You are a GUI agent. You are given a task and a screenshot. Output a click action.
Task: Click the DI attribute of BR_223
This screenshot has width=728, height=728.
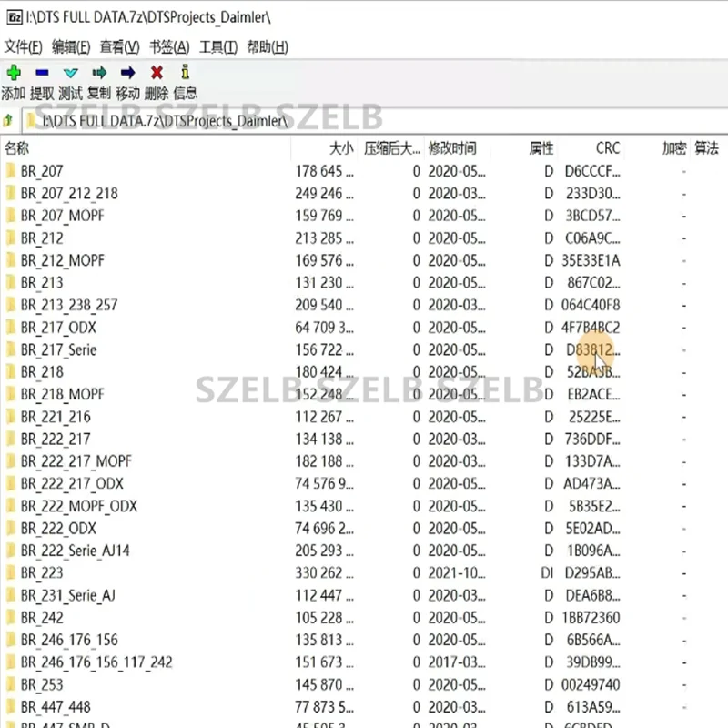547,573
